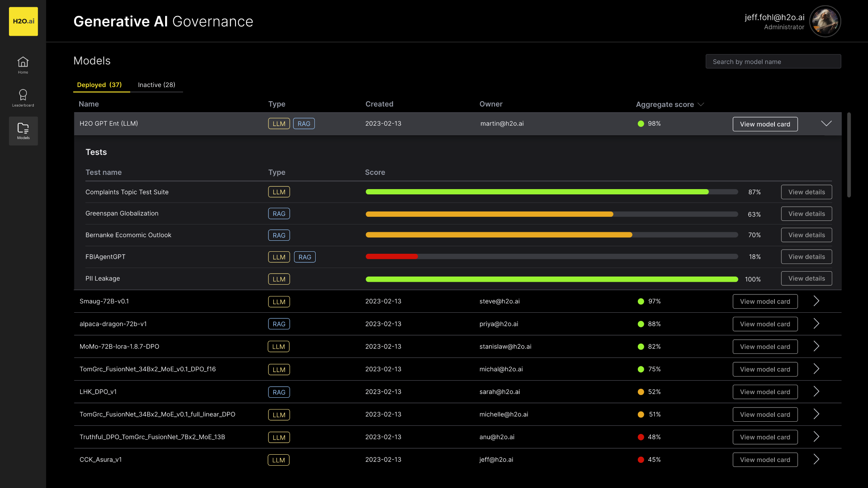Click the jeff.fohl@h2o.ai account name
868x488 pixels.
(774, 17)
